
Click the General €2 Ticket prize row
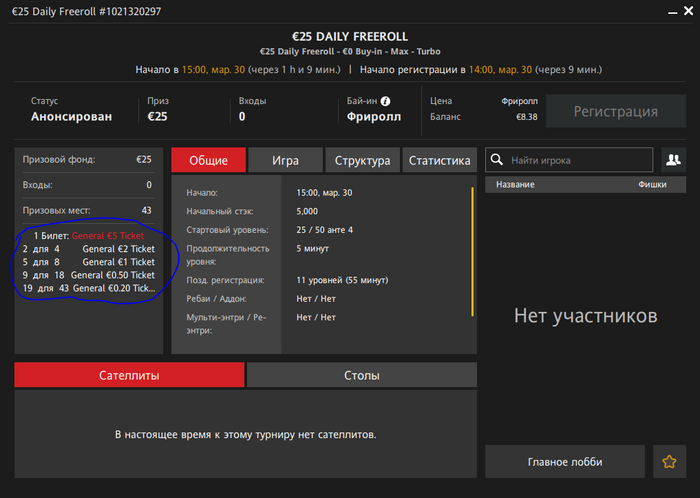pyautogui.click(x=88, y=249)
